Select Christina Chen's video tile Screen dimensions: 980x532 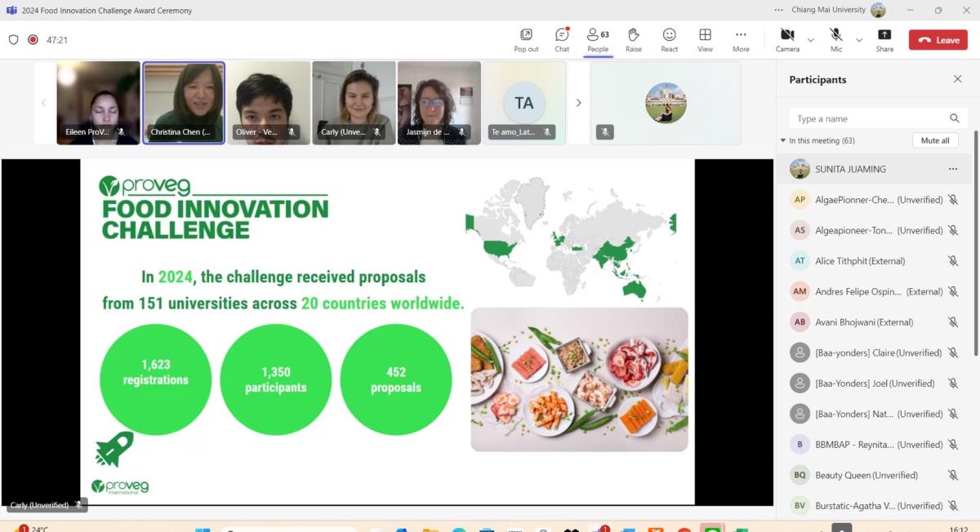pyautogui.click(x=184, y=103)
